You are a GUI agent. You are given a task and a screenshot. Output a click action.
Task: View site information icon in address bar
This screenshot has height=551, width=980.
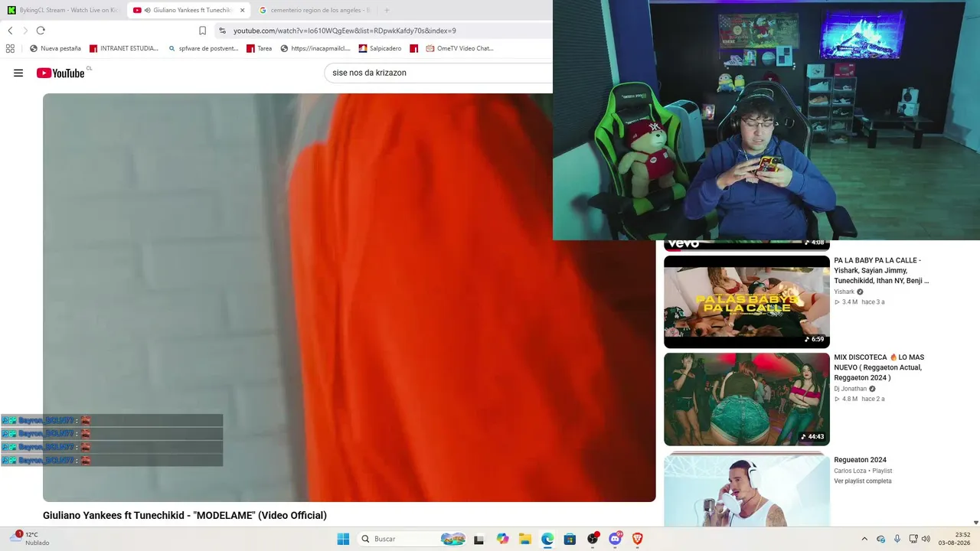(x=222, y=31)
